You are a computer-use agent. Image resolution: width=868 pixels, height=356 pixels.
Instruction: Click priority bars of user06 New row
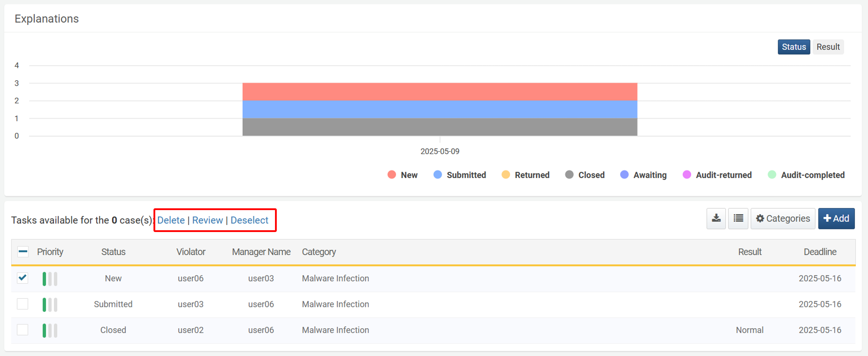50,278
